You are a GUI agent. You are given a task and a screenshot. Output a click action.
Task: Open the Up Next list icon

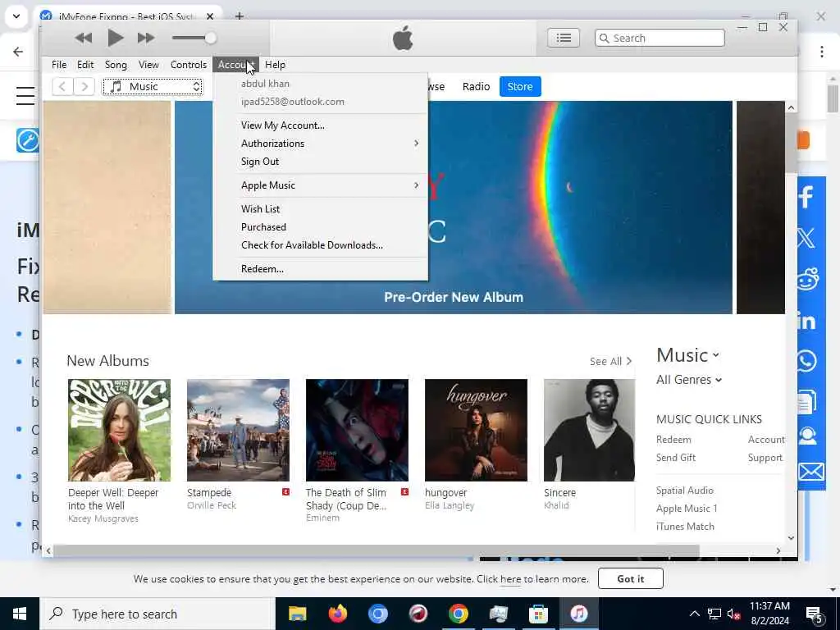point(564,38)
